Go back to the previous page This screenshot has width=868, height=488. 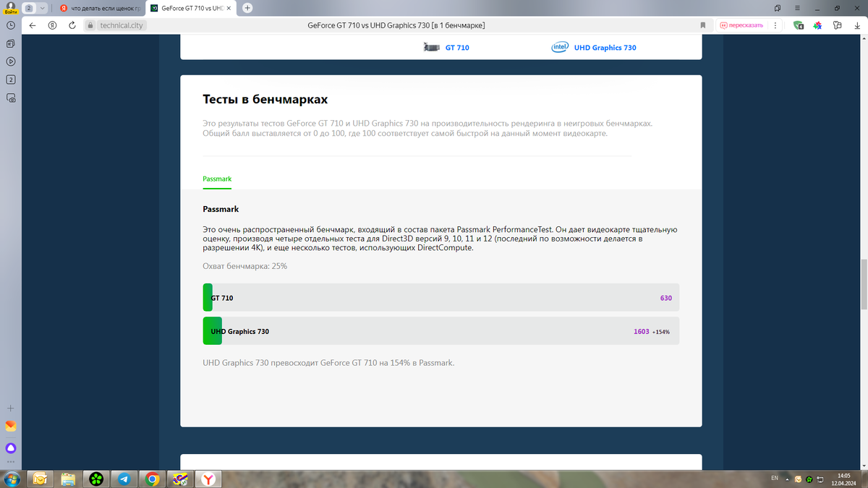pyautogui.click(x=33, y=25)
